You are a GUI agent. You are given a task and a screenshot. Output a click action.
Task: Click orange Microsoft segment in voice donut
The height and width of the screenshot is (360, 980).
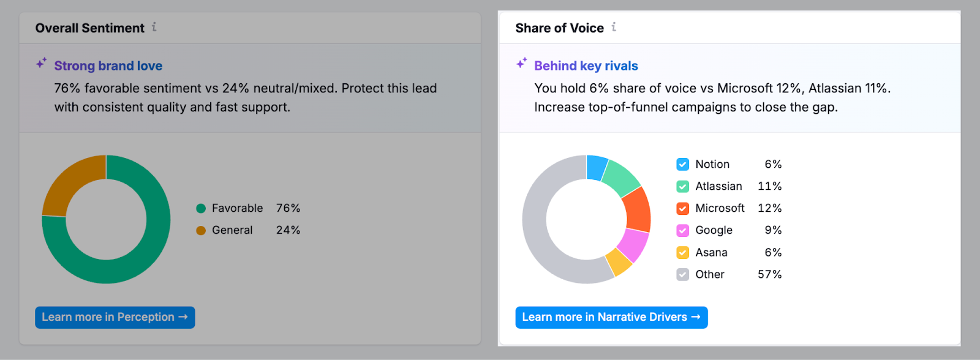pyautogui.click(x=637, y=209)
